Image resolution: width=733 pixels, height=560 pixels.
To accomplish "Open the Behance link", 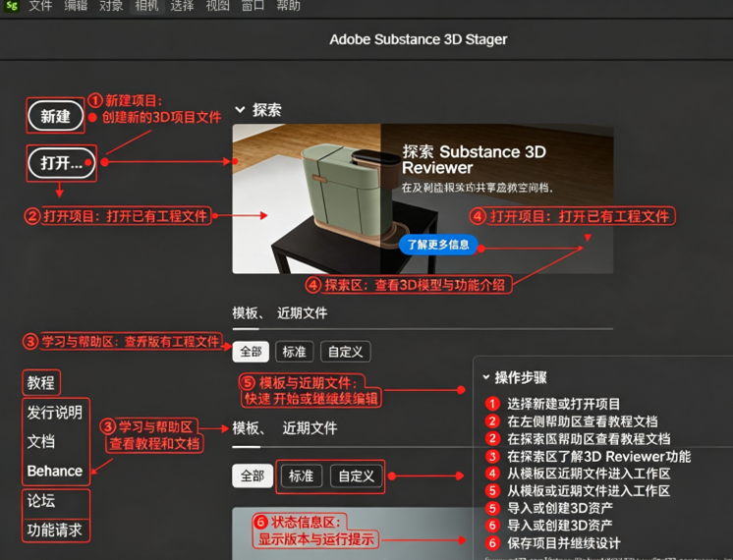I will coord(55,471).
